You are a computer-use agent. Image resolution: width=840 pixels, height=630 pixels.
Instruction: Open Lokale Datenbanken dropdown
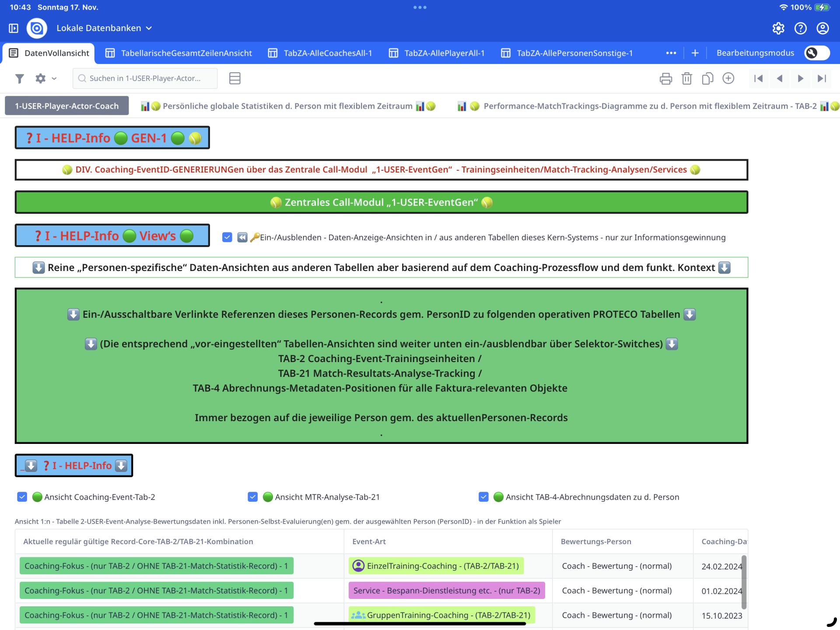[104, 28]
